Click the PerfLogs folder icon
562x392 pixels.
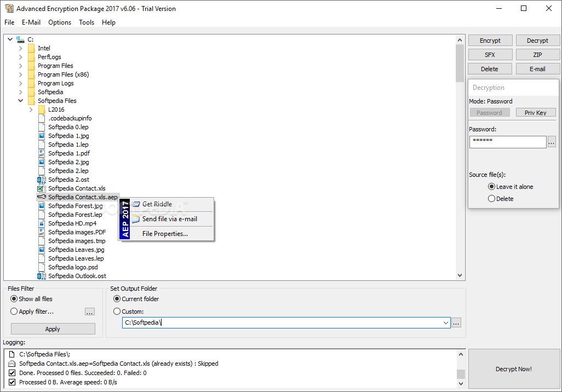(x=31, y=57)
